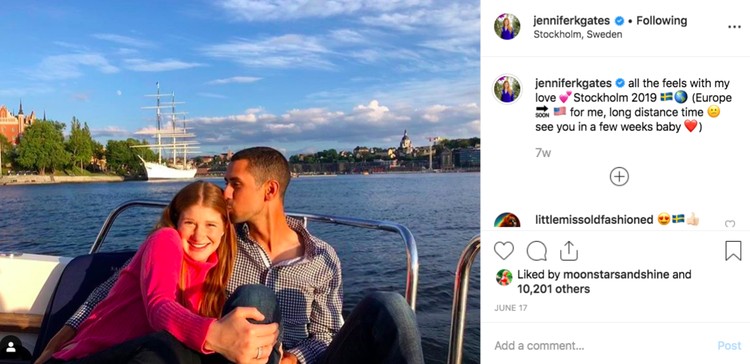Viewport: 750px width, 364px height.
Task: Click the Post comment button
Action: pyautogui.click(x=729, y=346)
